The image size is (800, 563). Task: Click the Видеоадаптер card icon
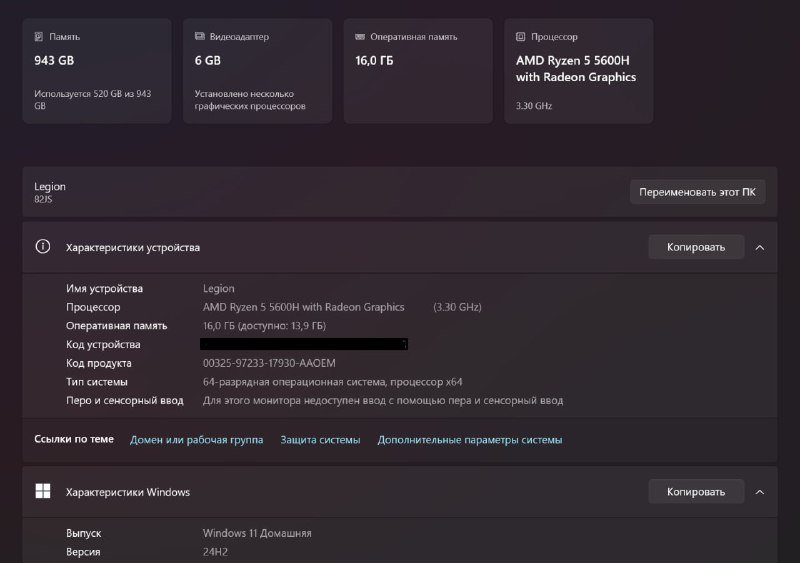[x=199, y=36]
